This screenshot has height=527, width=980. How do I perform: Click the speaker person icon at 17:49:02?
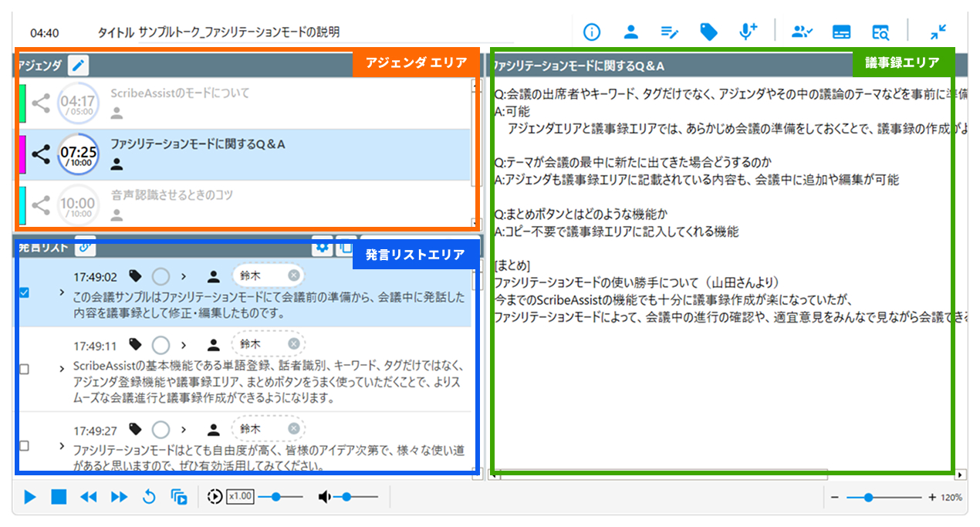click(x=214, y=276)
